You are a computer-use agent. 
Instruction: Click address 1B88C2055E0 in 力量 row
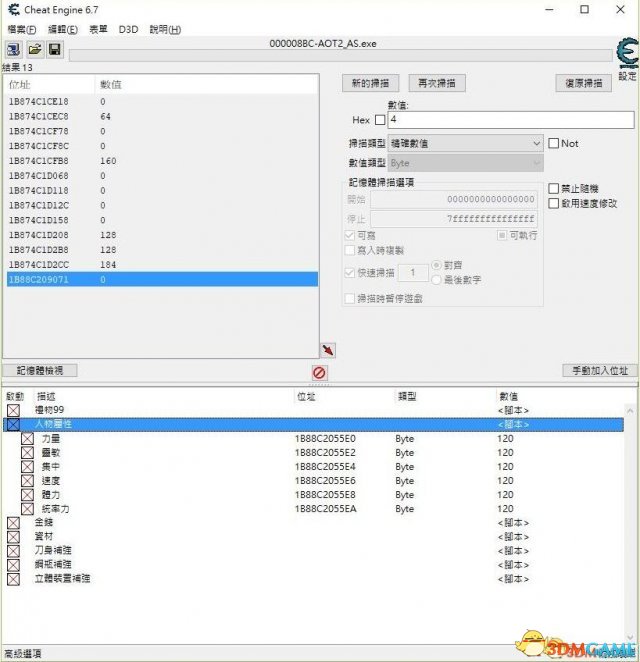pos(325,439)
